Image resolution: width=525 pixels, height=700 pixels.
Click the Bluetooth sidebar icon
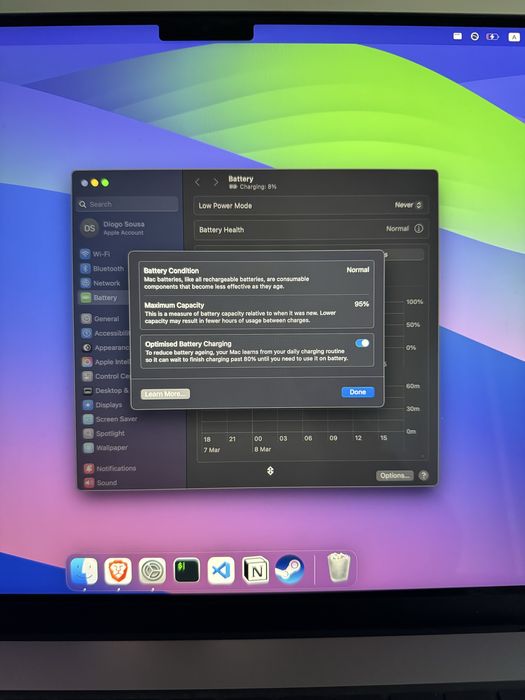click(x=85, y=268)
